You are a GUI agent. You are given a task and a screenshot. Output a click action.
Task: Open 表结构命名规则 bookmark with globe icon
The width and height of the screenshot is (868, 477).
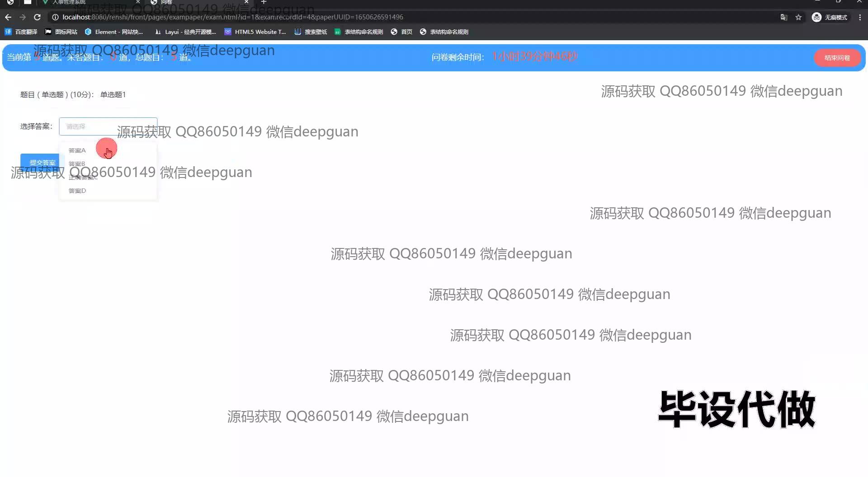(x=444, y=32)
